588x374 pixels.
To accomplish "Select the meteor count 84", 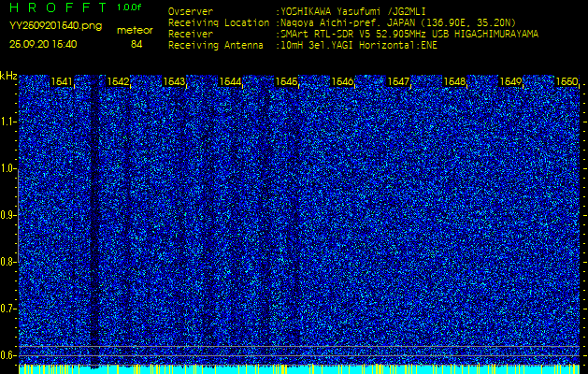I will tap(136, 44).
